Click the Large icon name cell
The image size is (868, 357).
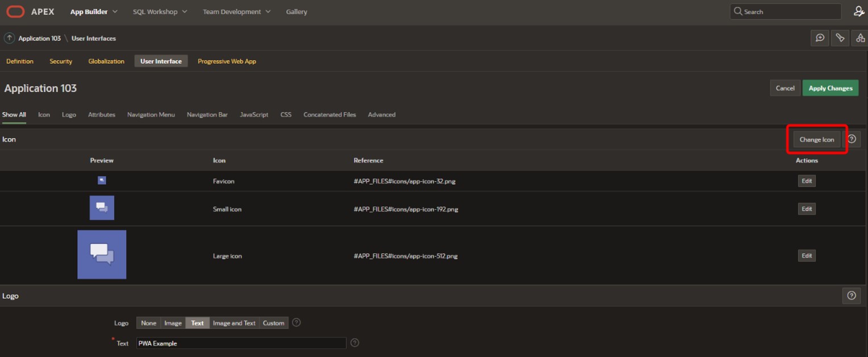point(227,256)
